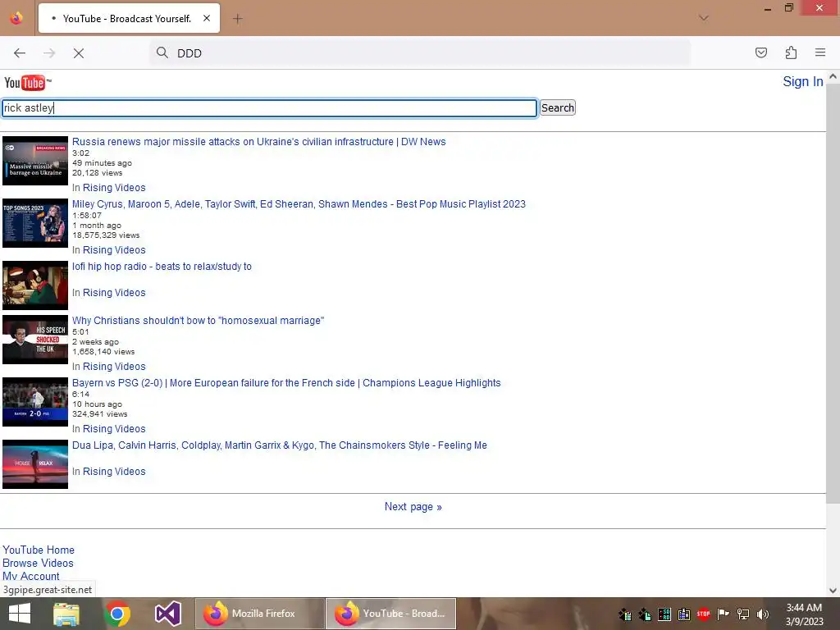Click the Massive missile barrage on Ukraine thumbnail
This screenshot has width=840, height=630.
coord(35,161)
